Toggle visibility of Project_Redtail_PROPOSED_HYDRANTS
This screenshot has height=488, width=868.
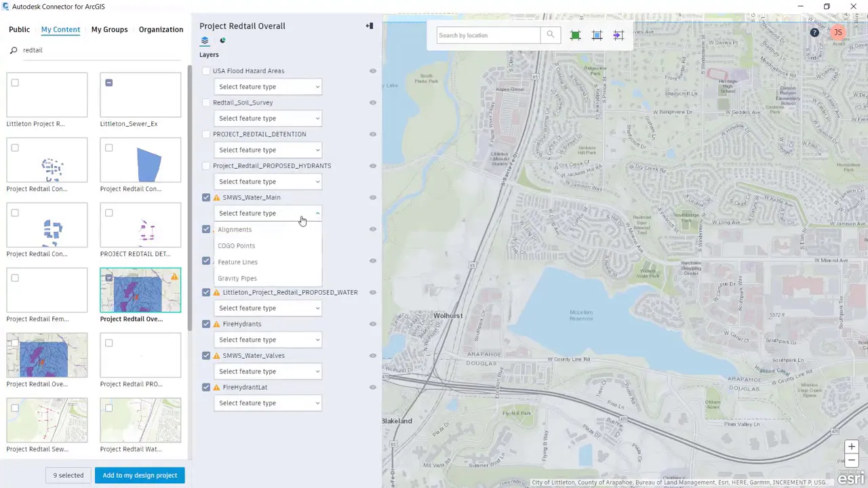coord(373,166)
